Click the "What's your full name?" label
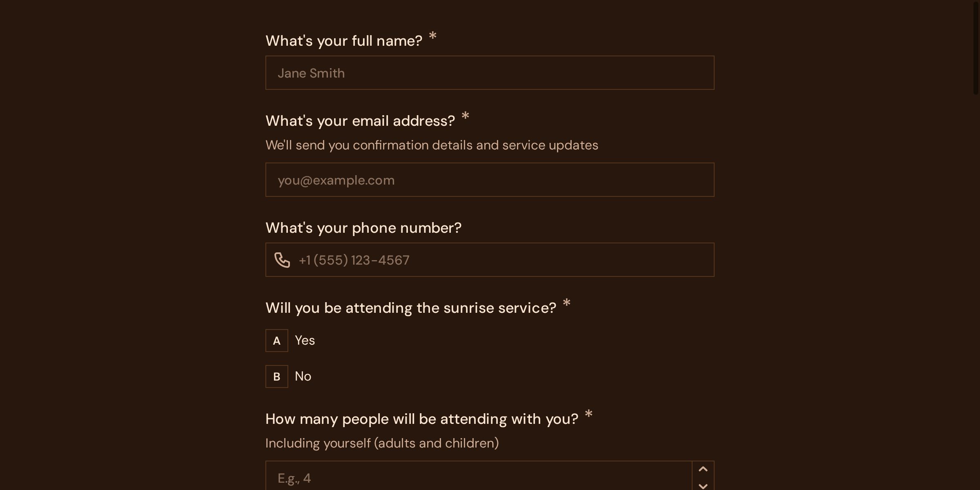980x490 pixels. tap(344, 41)
